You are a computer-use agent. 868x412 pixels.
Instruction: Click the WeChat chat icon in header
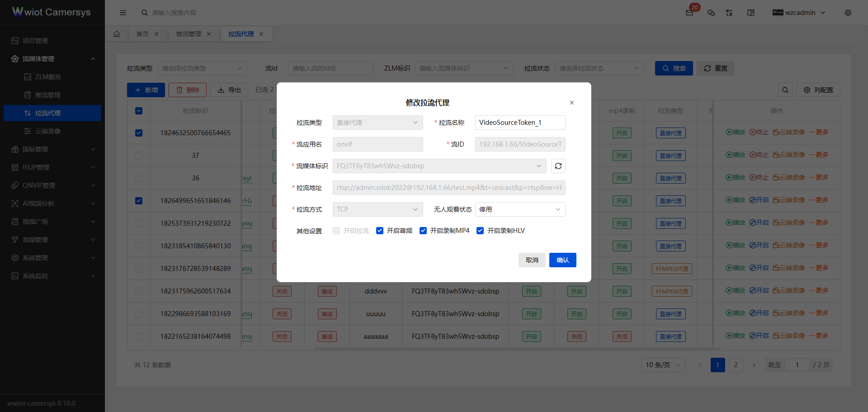click(711, 13)
